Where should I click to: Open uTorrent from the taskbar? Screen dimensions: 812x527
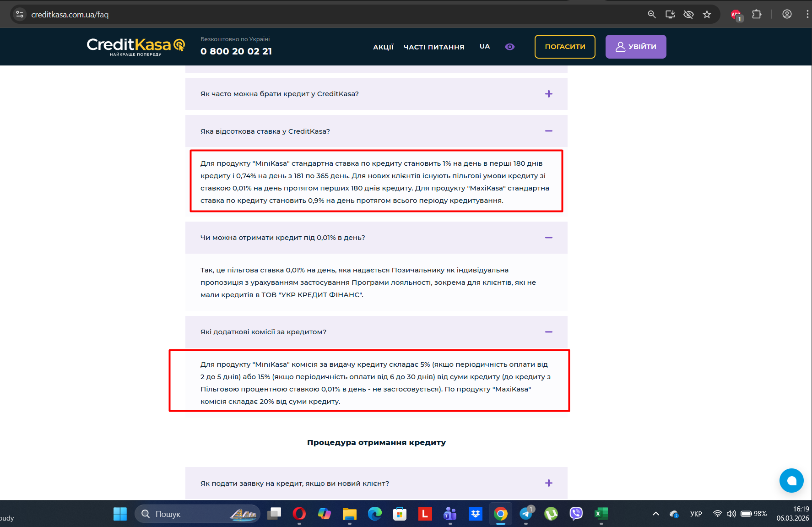point(551,514)
